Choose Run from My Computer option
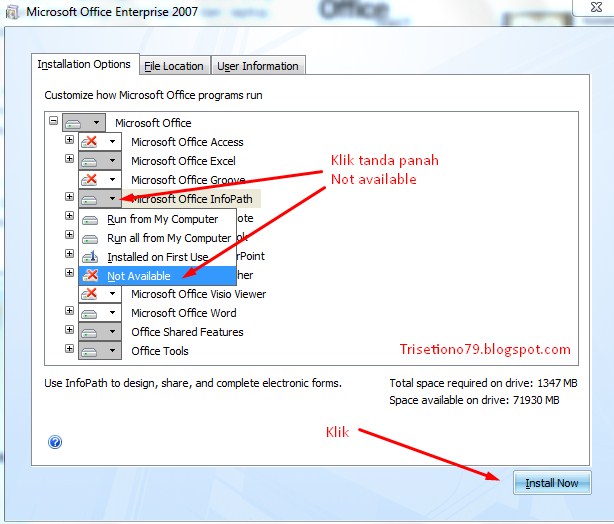The width and height of the screenshot is (614, 524). coord(157,219)
